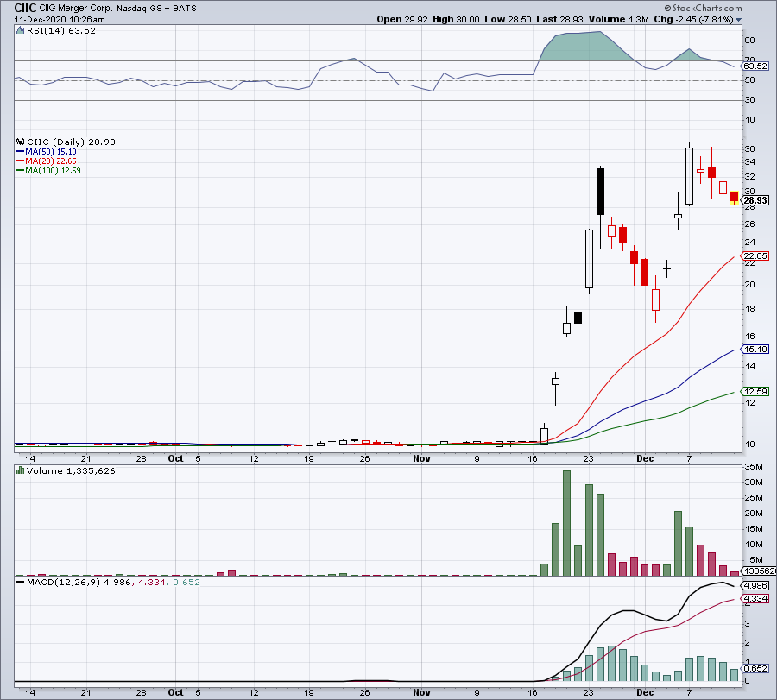Image resolution: width=777 pixels, height=700 pixels.
Task: Click the 0.652 MACD histogram value tag
Action: (x=755, y=669)
